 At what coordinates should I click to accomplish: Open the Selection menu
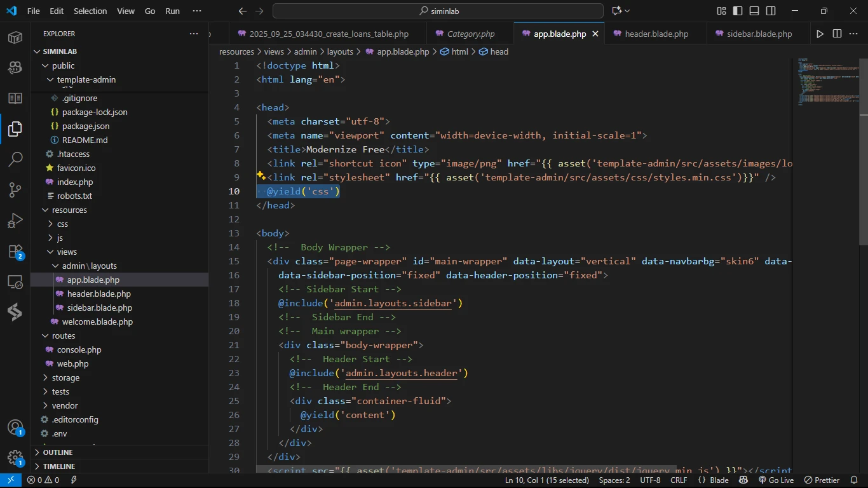90,11
